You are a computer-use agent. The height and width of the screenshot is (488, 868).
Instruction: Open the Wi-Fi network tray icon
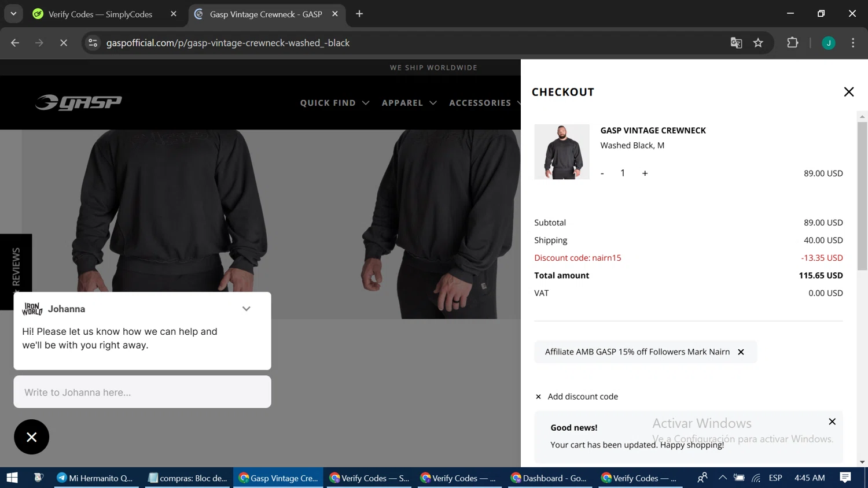[756, 478]
